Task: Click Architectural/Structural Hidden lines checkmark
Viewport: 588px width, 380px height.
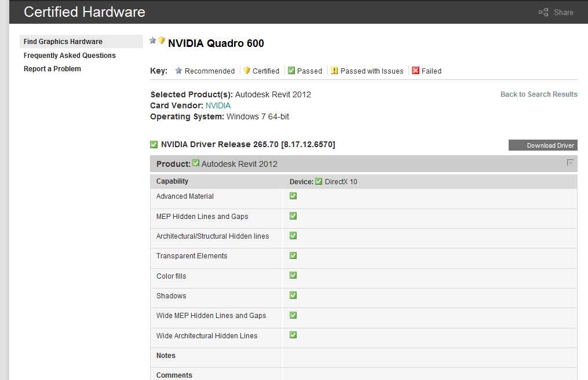Action: pyautogui.click(x=293, y=236)
